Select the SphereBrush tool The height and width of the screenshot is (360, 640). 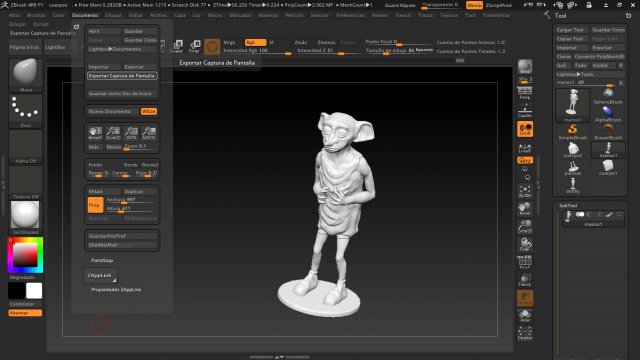pyautogui.click(x=608, y=96)
